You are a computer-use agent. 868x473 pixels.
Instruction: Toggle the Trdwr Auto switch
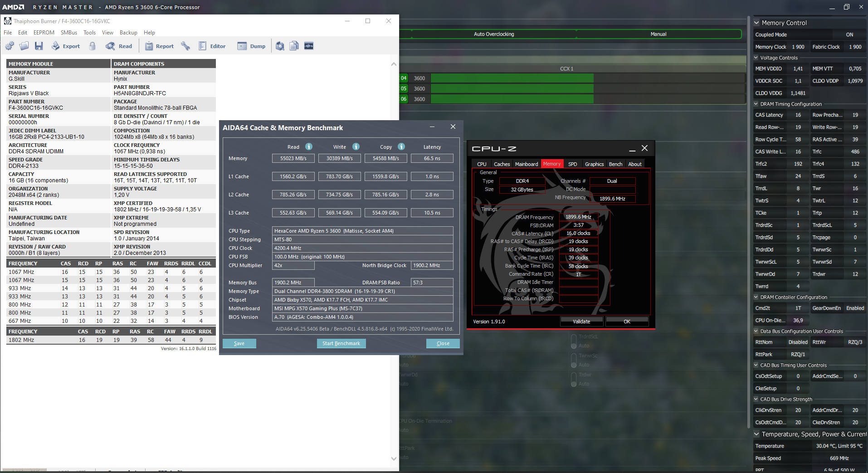tap(574, 379)
